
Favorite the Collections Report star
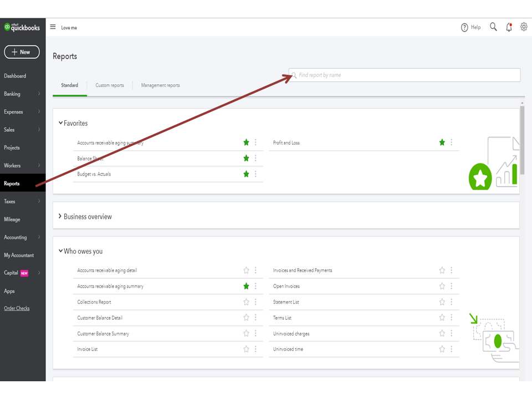coord(246,302)
